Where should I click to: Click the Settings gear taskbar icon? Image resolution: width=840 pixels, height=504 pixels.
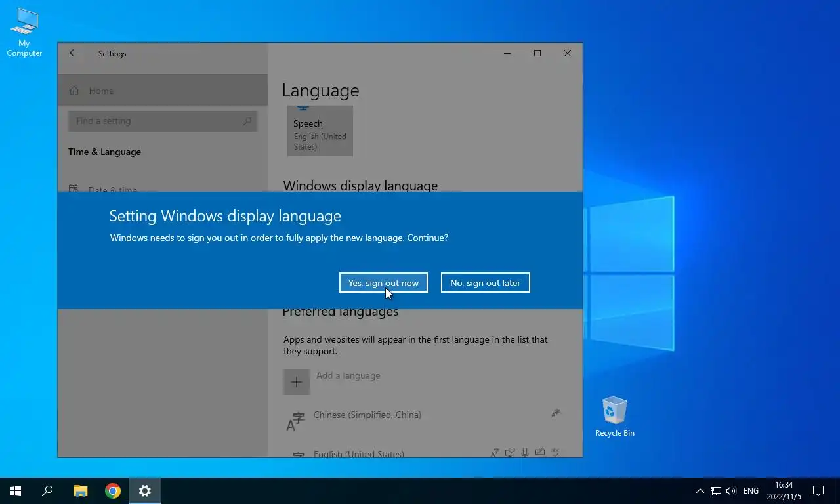(x=145, y=490)
